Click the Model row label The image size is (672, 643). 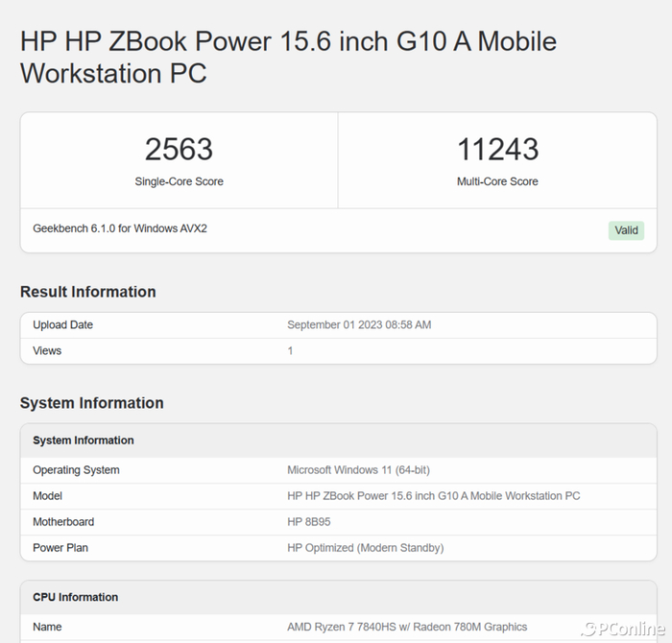(48, 496)
